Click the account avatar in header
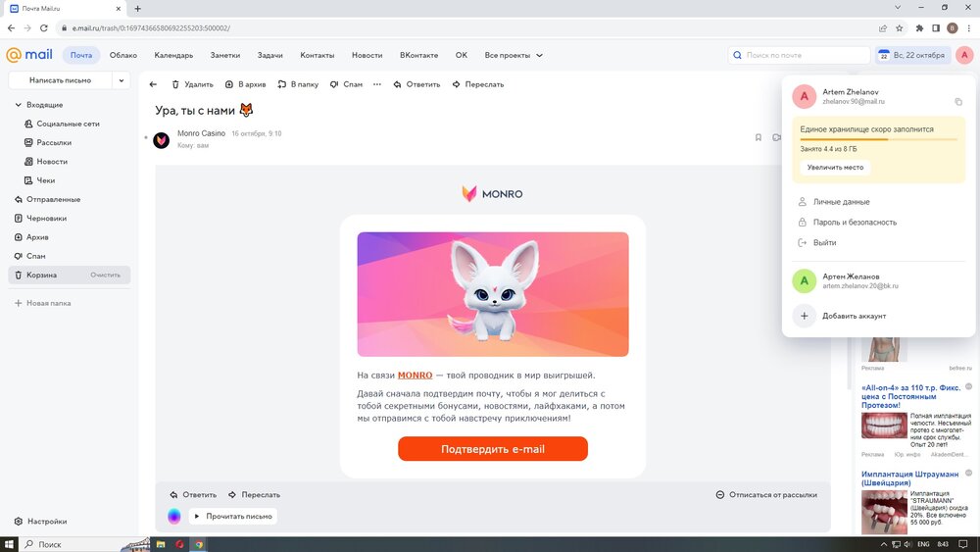The height and width of the screenshot is (552, 980). click(x=964, y=55)
